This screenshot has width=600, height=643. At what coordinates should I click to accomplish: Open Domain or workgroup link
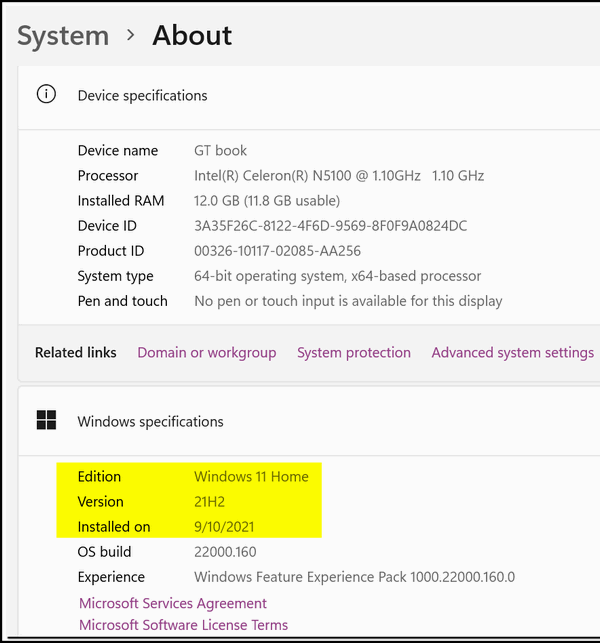[207, 353]
